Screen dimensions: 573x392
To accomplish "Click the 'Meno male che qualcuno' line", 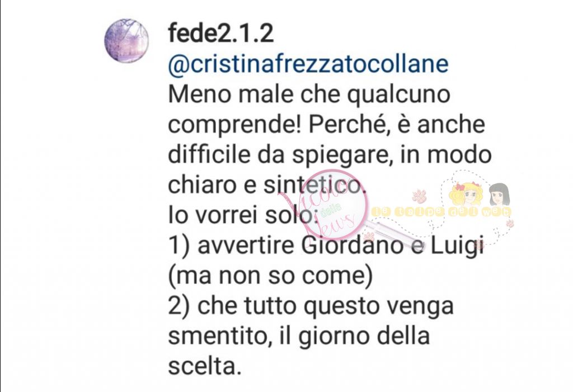I will point(309,94).
